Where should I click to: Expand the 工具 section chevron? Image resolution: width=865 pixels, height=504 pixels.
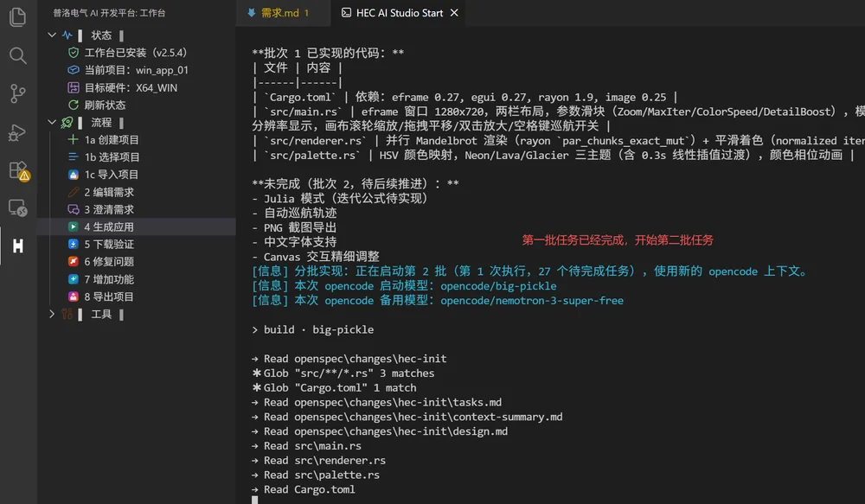click(x=52, y=314)
